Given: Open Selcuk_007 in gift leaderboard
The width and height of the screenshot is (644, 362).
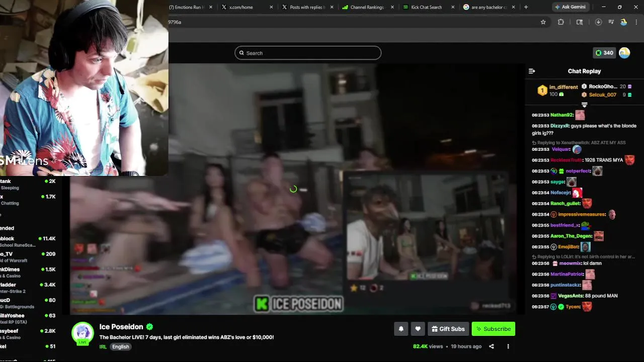Looking at the screenshot, I should [603, 95].
